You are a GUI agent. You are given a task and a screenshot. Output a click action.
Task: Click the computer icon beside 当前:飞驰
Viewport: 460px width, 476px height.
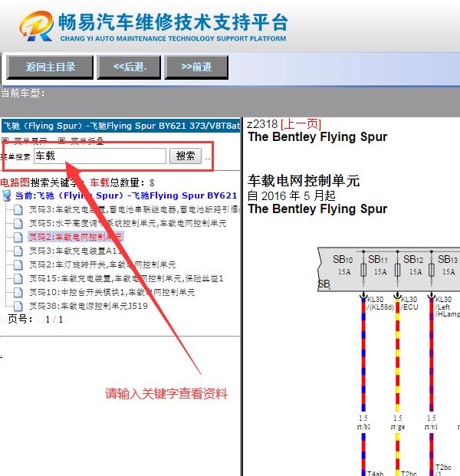point(7,195)
